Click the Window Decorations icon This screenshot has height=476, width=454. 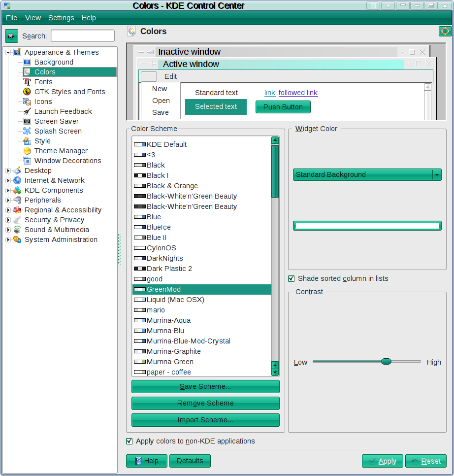27,161
